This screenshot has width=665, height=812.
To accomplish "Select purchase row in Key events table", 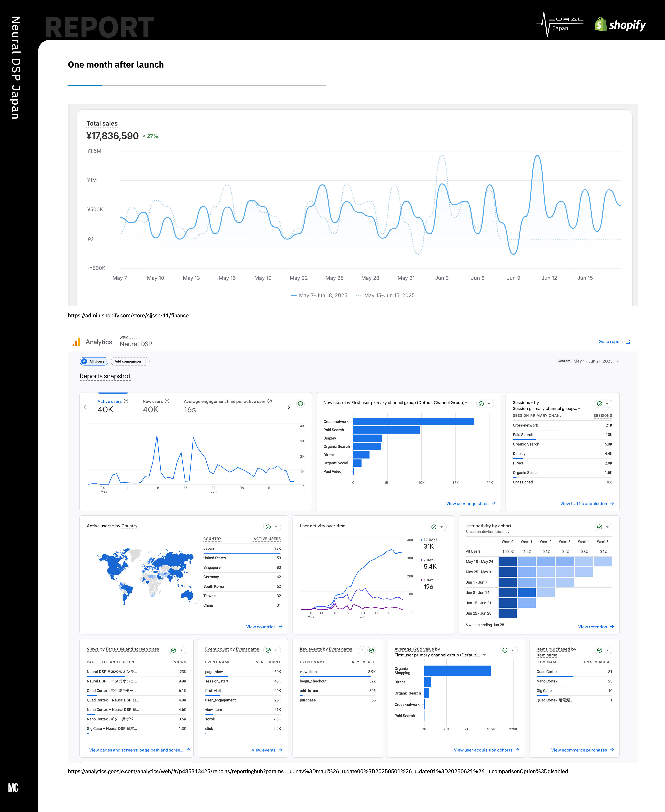I will [x=338, y=700].
